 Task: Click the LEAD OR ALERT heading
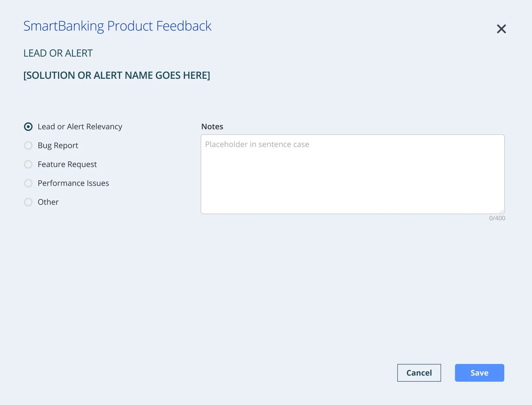58,53
